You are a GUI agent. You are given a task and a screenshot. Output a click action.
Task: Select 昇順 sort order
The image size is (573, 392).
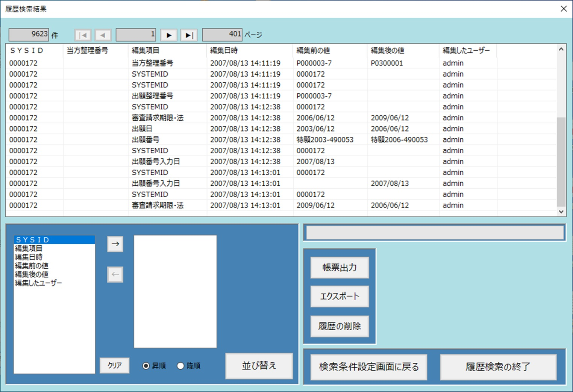154,366
